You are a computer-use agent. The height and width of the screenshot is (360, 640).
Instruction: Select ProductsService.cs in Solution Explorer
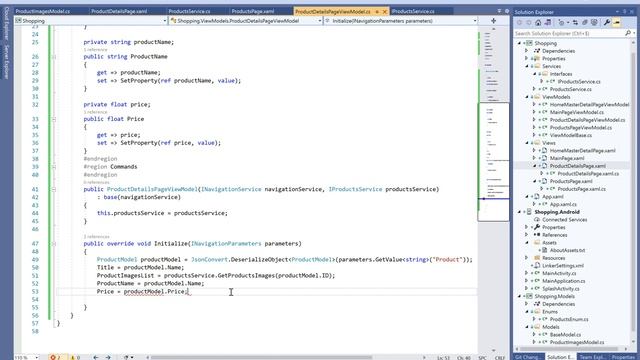[x=570, y=89]
